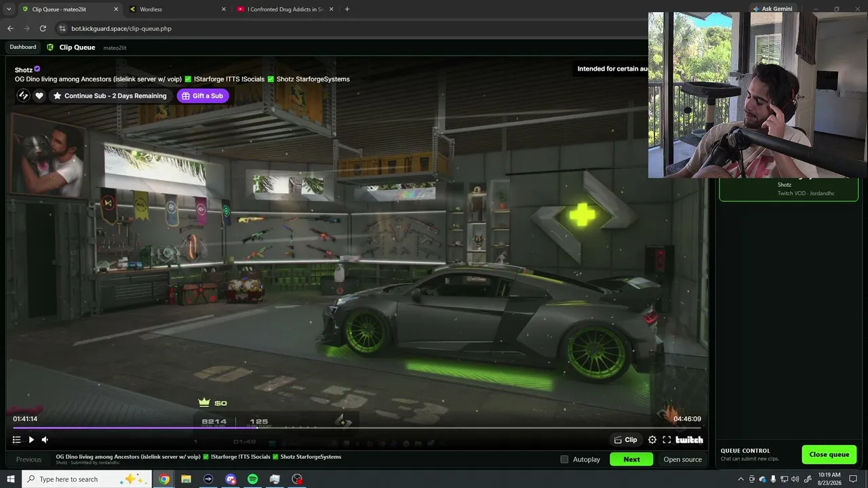Open Twitch player settings gear
Viewport: 868px width, 488px height.
(652, 440)
